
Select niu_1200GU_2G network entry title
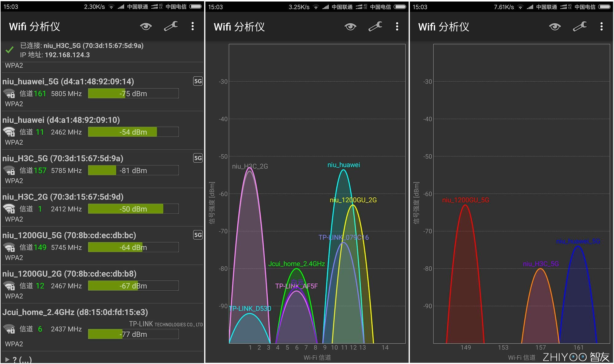(69, 274)
